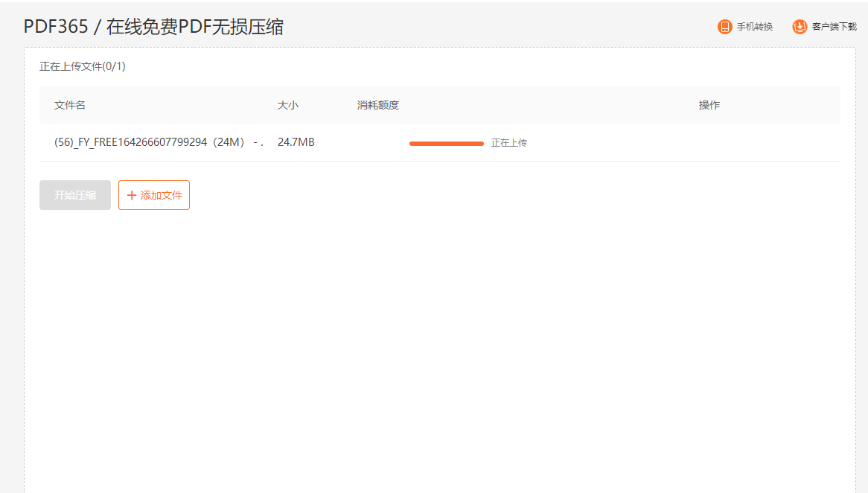Click the 添加文件 add file button
The height and width of the screenshot is (493, 868).
pyautogui.click(x=153, y=194)
